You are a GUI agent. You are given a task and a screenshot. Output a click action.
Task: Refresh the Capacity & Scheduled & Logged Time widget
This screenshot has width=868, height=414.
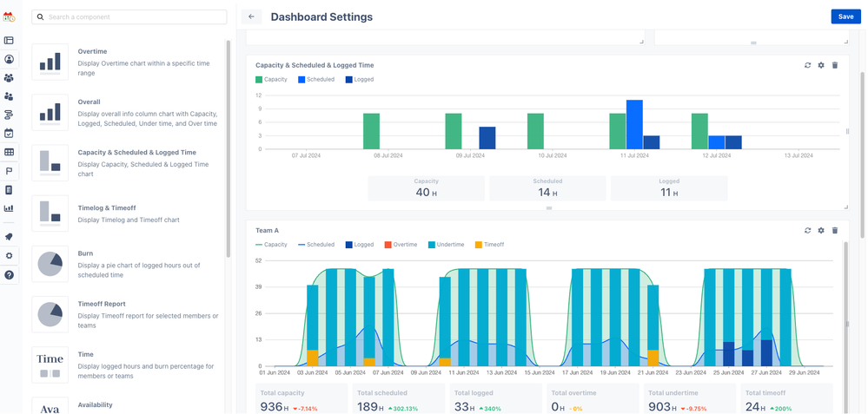pos(808,65)
